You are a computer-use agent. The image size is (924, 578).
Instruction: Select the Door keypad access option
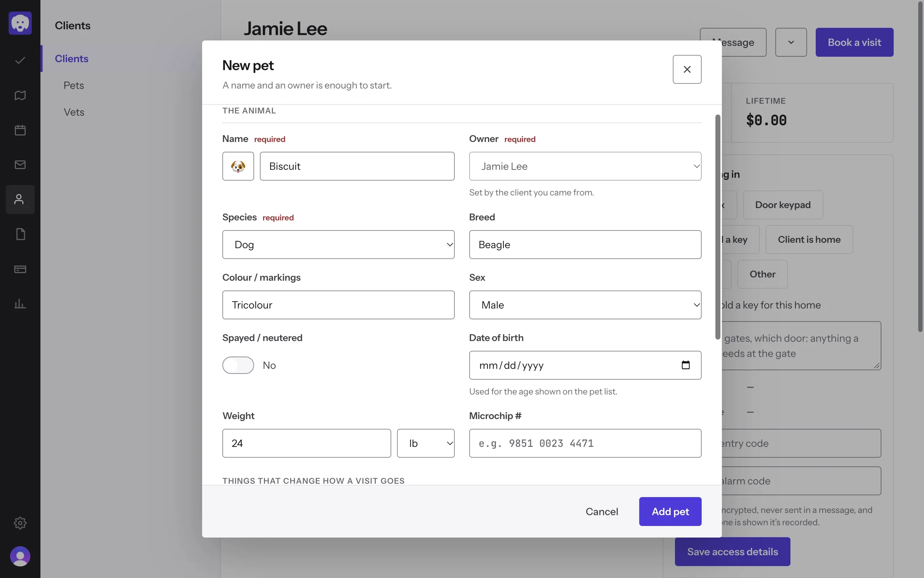[783, 205]
